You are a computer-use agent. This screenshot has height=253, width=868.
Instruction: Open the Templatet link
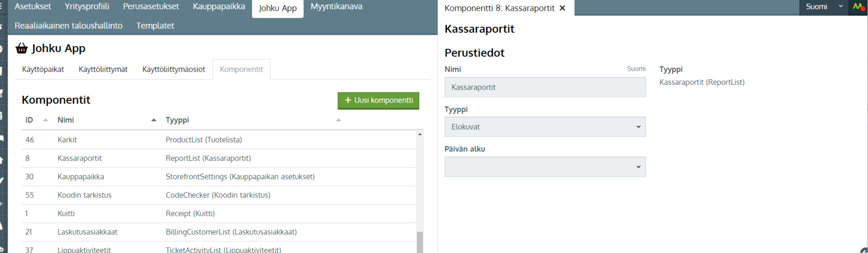click(x=155, y=26)
